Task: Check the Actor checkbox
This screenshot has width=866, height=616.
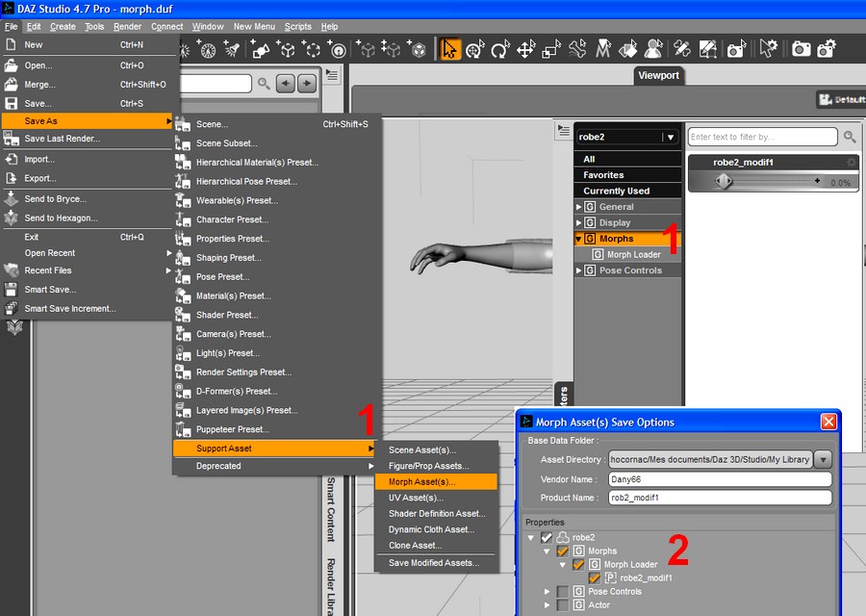Action: (x=562, y=605)
